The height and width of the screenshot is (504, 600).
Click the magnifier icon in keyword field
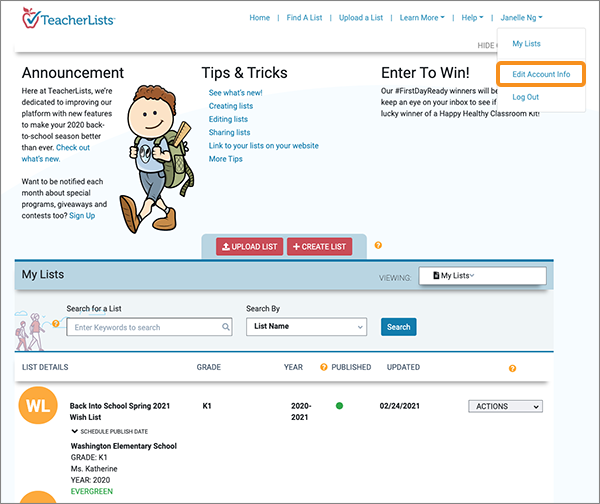[226, 327]
